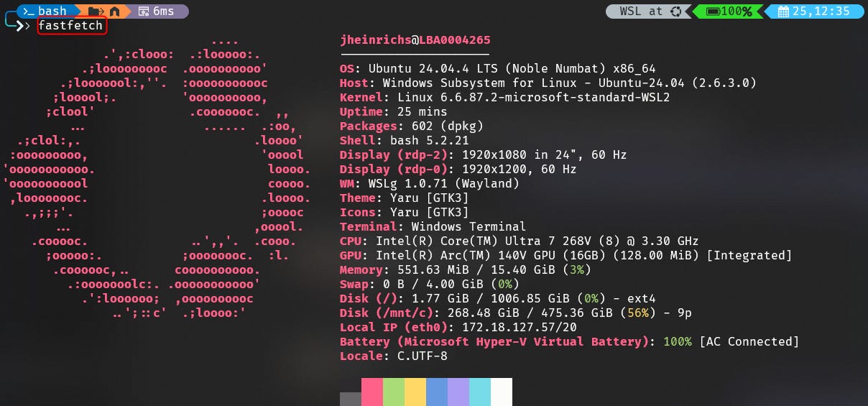Click the white color block

(x=502, y=392)
